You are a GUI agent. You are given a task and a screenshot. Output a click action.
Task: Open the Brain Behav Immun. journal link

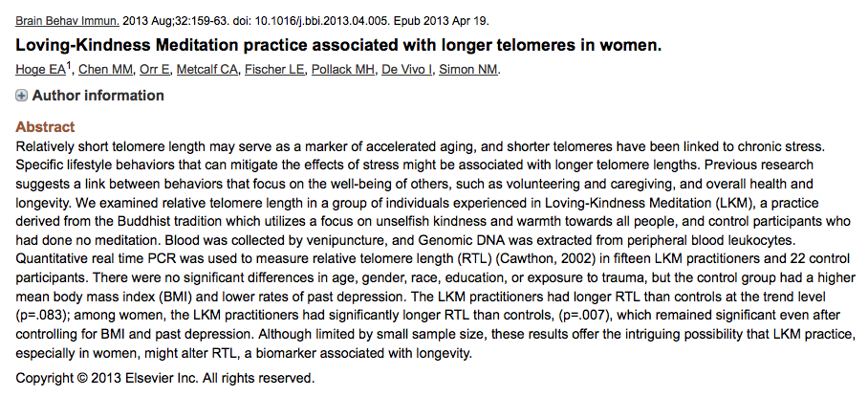[68, 22]
